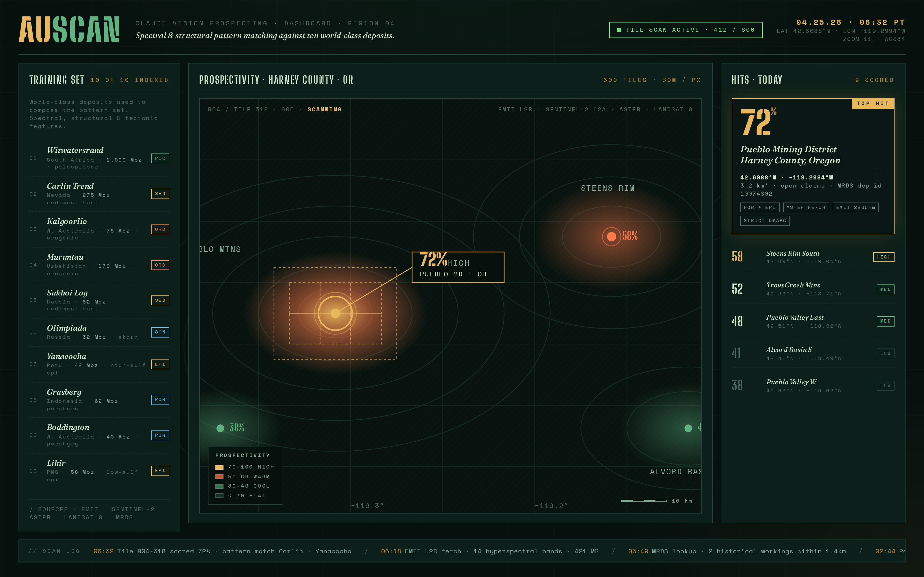
Task: Click the EPI tag beside Lihir
Action: tap(160, 471)
